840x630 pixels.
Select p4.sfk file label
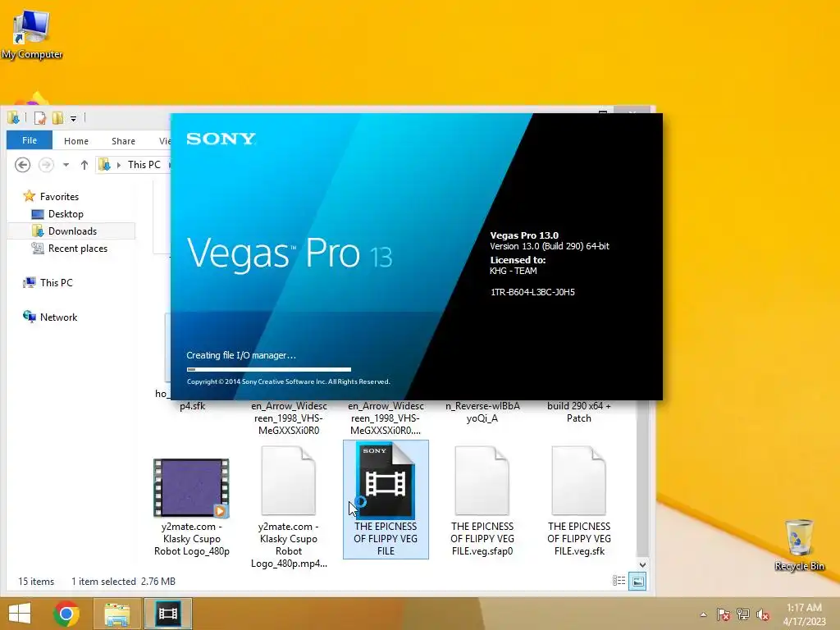point(192,406)
